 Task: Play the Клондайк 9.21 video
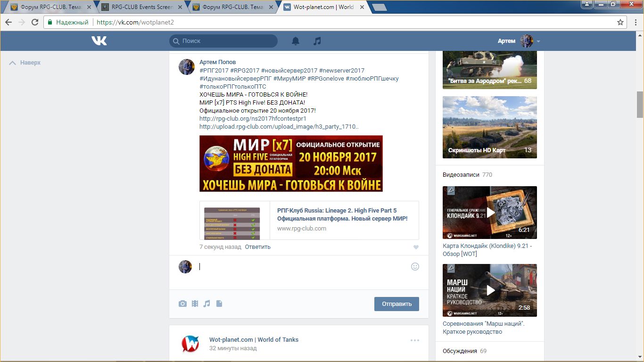490,213
